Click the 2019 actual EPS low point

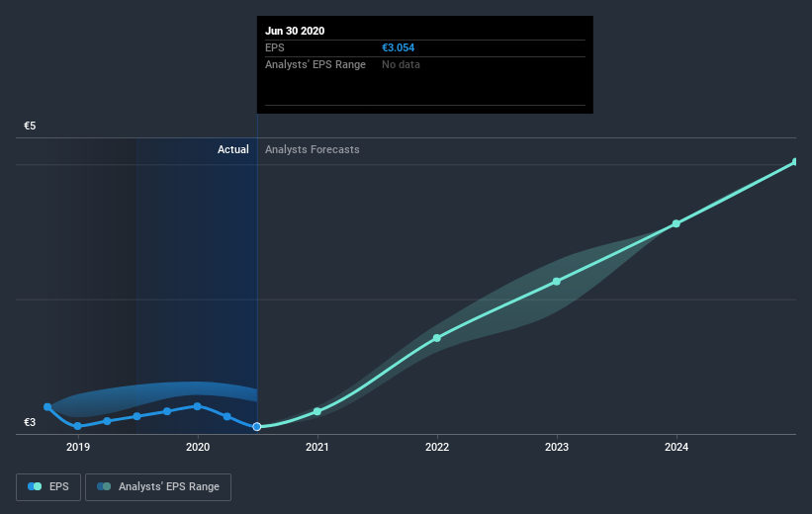pos(78,426)
